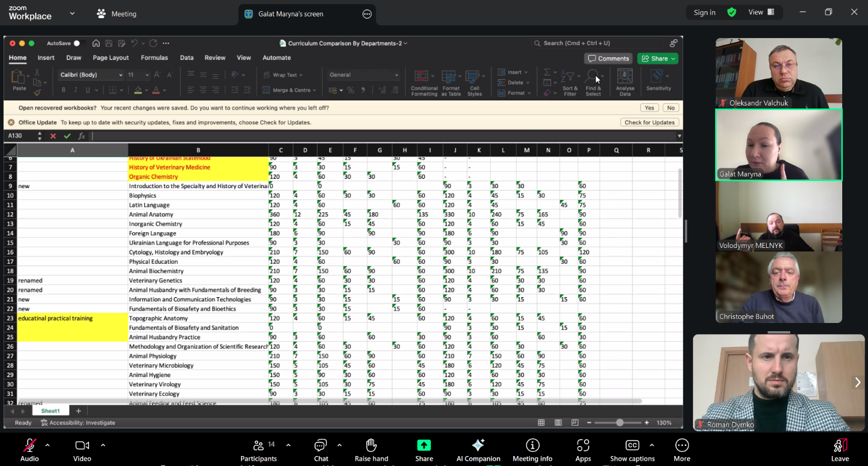Viewport: 868px width, 466px height.
Task: Click the green Share screen icon
Action: [x=423, y=445]
